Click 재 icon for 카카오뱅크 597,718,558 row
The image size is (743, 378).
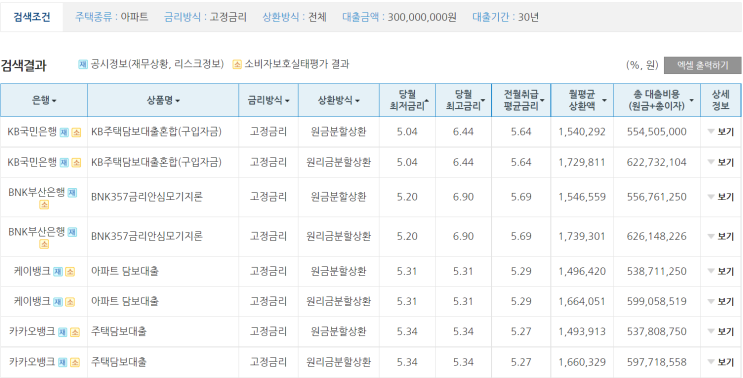(x=63, y=363)
